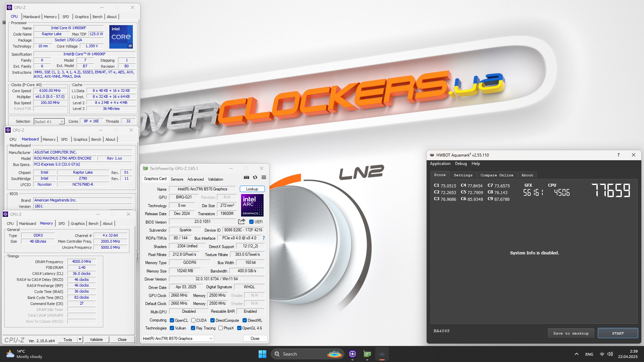Click the GPU-Z title bar app icon
Screen dimensions: 644x362
click(x=146, y=168)
